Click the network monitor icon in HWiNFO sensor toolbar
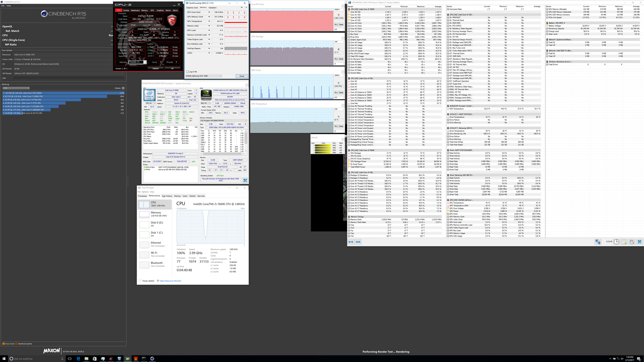This screenshot has width=644, height=362. pyautogui.click(x=598, y=242)
